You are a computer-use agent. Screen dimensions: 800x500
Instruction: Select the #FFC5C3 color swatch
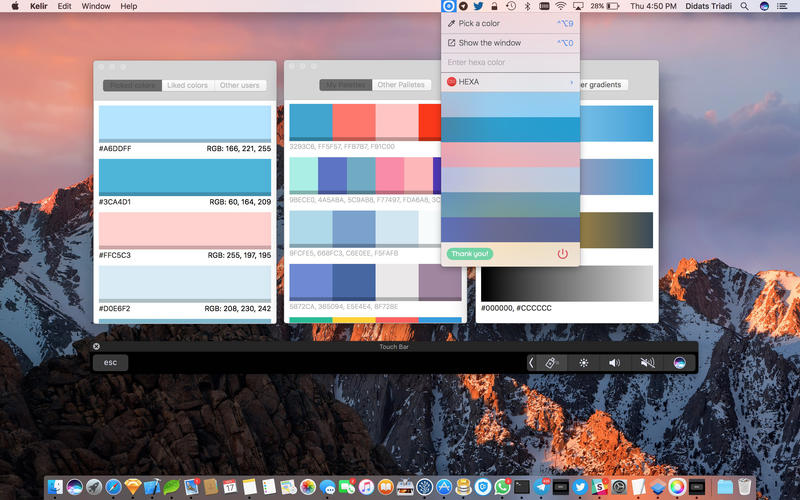pos(185,230)
